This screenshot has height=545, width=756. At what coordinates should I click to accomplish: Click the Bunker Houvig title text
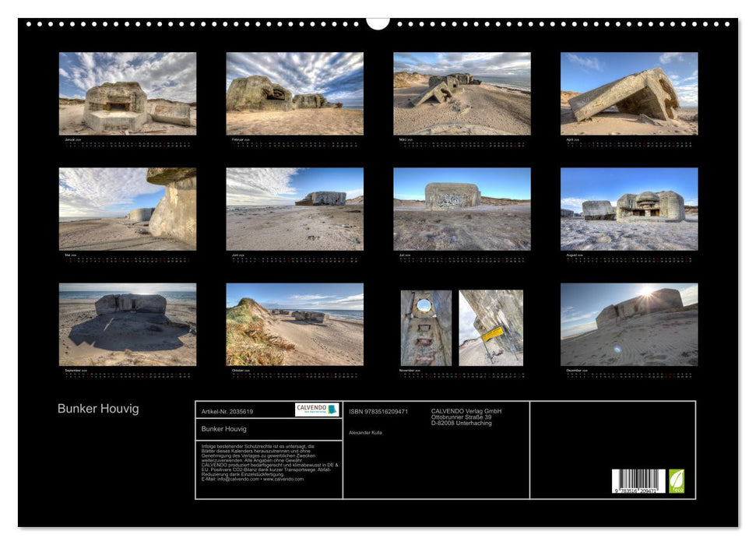[98, 408]
